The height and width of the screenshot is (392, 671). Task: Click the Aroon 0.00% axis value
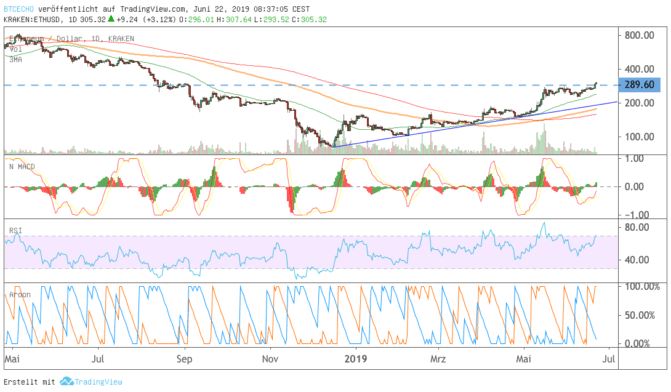pyautogui.click(x=637, y=343)
